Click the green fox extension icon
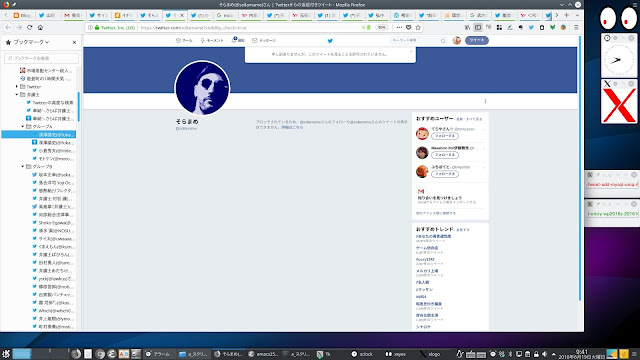The image size is (640, 360). pyautogui.click(x=552, y=27)
